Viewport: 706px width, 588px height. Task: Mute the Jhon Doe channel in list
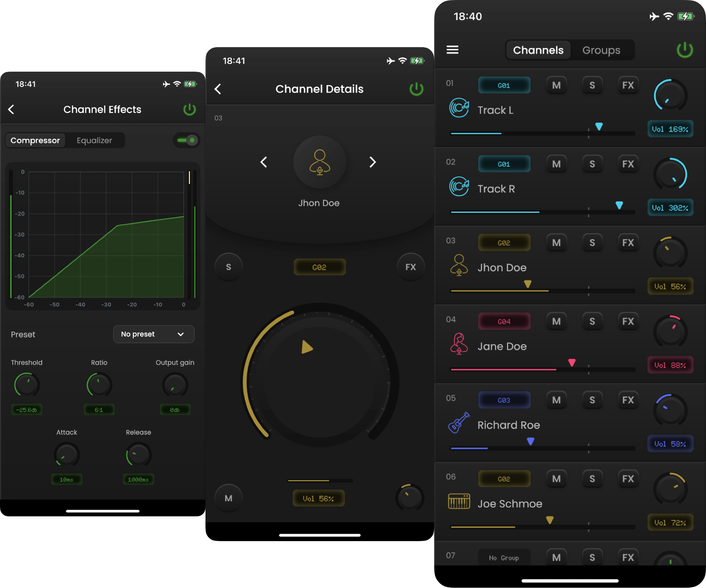556,243
